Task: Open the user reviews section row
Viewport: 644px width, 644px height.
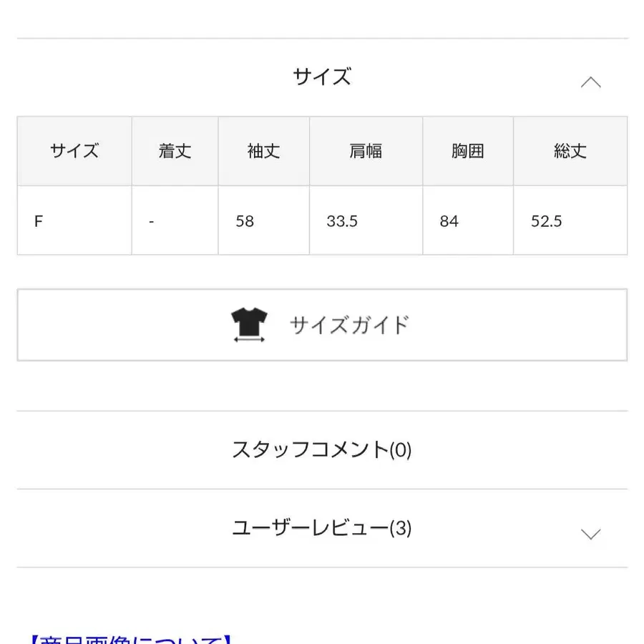Action: click(322, 530)
